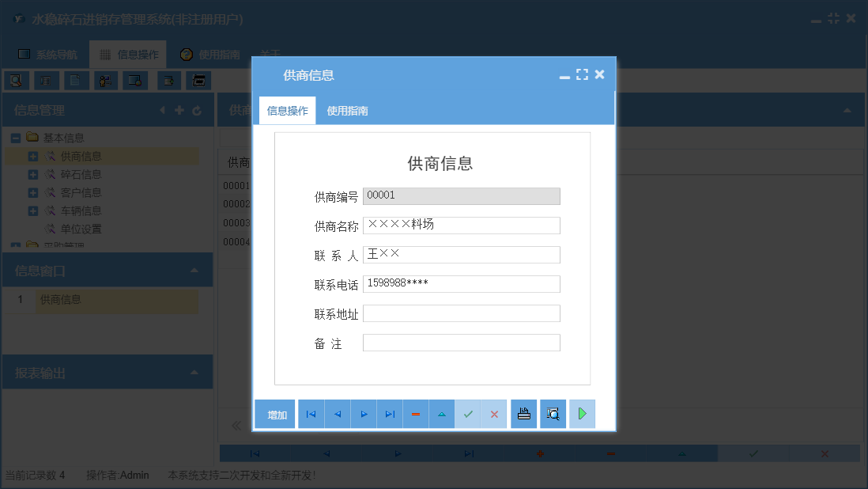The width and height of the screenshot is (868, 489).
Task: Click the 增加 button to add a record
Action: pos(274,413)
